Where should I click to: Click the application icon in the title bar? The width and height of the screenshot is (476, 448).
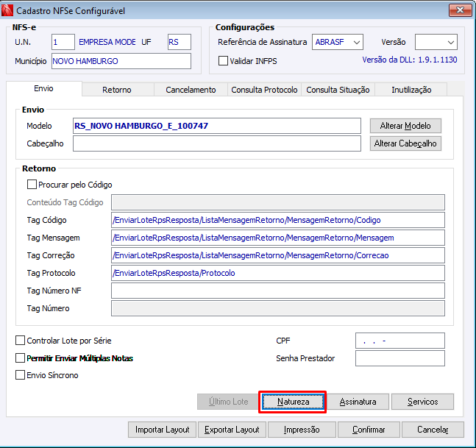pos(7,10)
